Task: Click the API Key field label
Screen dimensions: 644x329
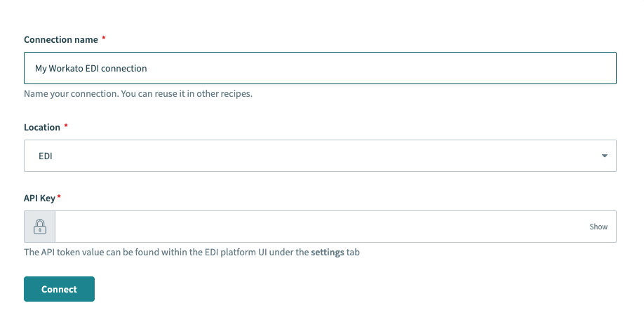Action: 39,199
